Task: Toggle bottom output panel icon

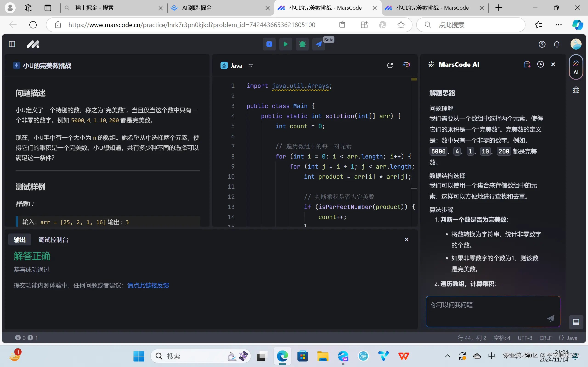Action: 576,322
